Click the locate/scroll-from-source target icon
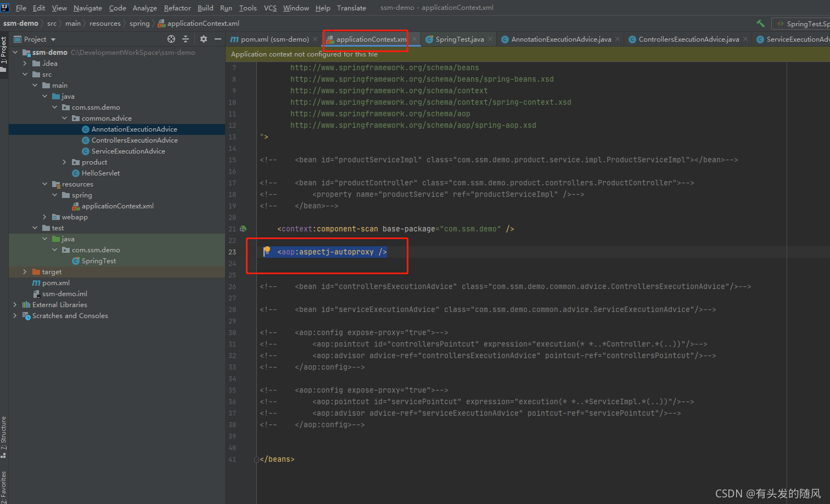The width and height of the screenshot is (830, 504). [171, 39]
